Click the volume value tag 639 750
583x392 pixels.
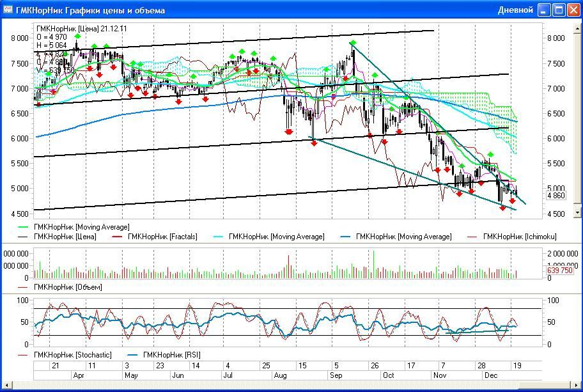pyautogui.click(x=560, y=270)
